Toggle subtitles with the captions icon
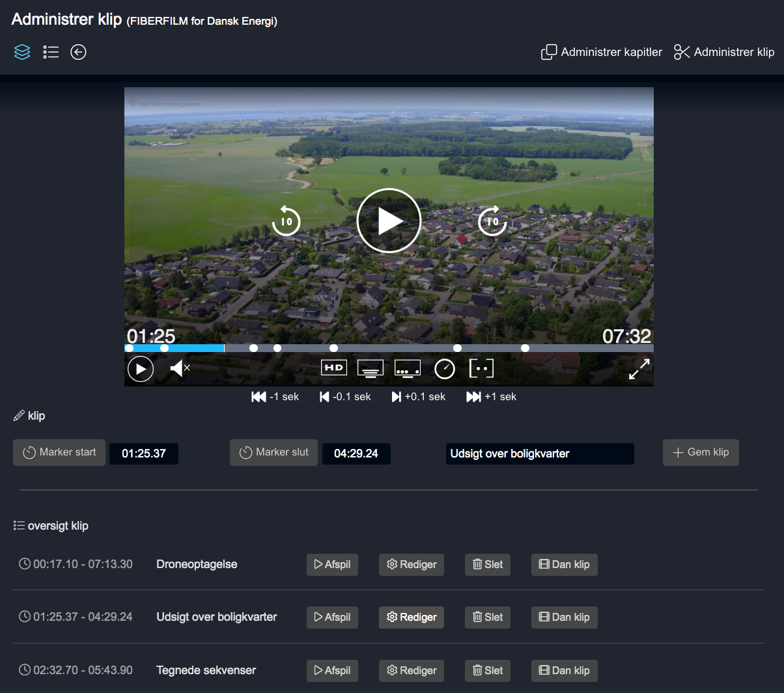Image resolution: width=784 pixels, height=693 pixels. click(371, 368)
